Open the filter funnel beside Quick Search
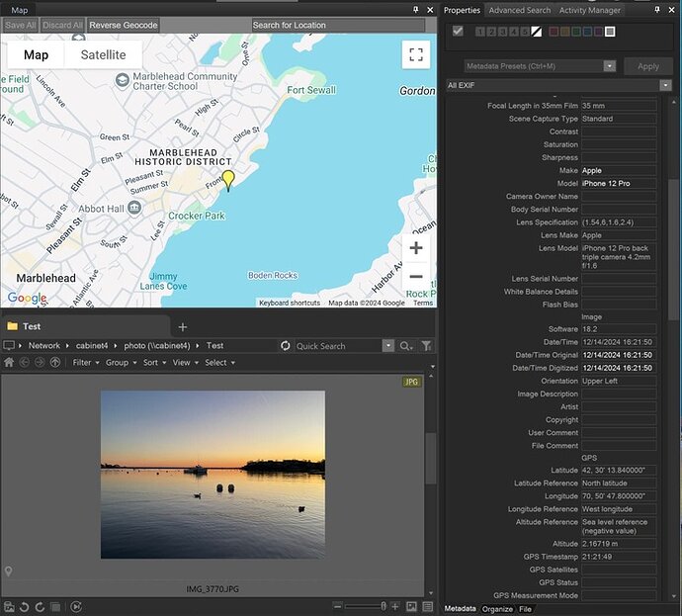Screen dimensions: 682x616 (426, 346)
